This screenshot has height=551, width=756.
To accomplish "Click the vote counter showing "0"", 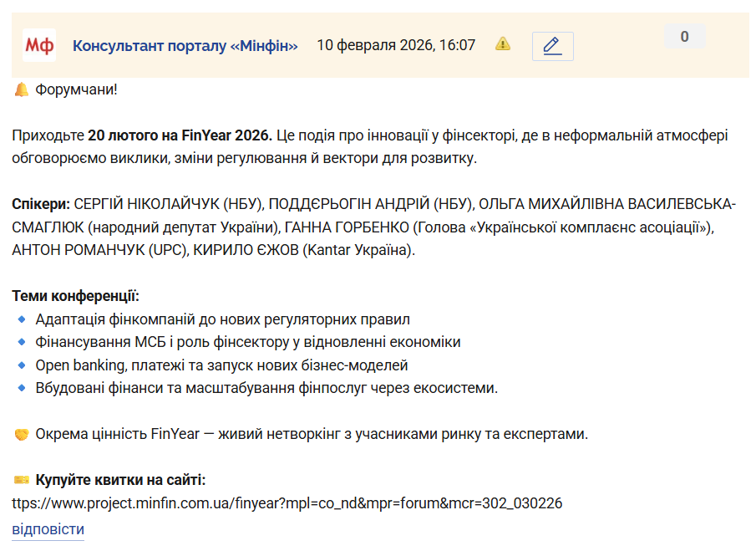I will click(x=684, y=37).
